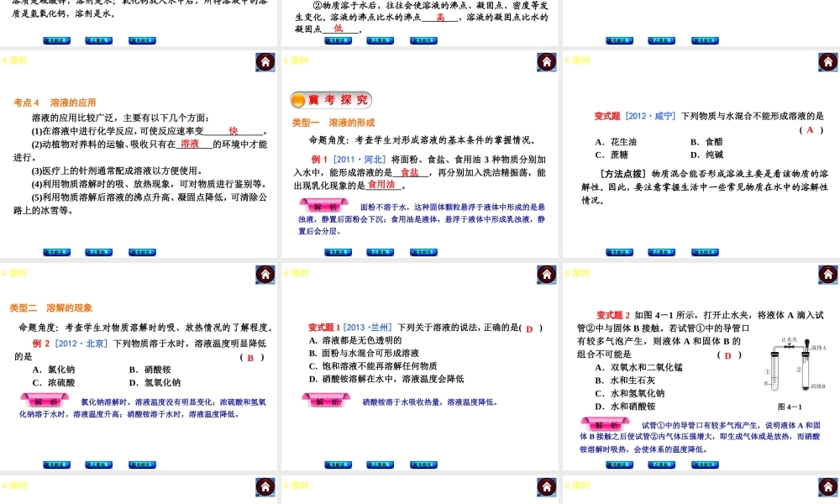Image resolution: width=840 pixels, height=504 pixels.
Task: Click answer option B. 食醋
Action: [x=706, y=142]
